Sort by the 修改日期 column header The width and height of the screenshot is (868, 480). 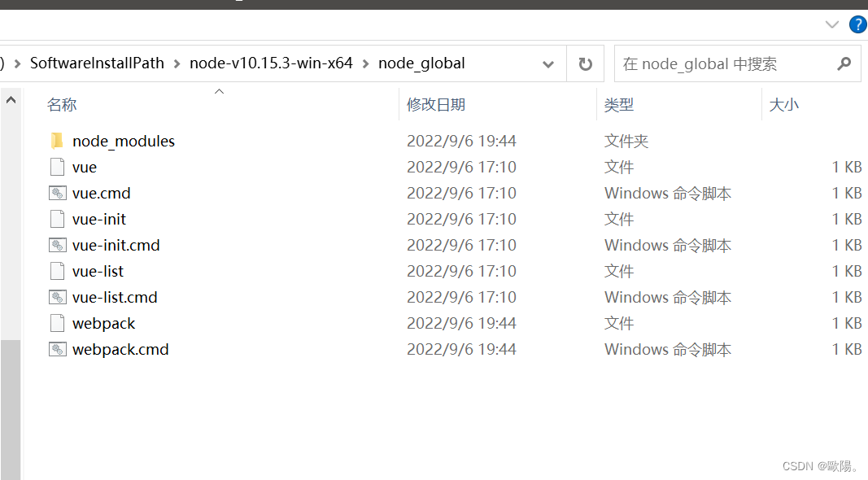pos(436,105)
